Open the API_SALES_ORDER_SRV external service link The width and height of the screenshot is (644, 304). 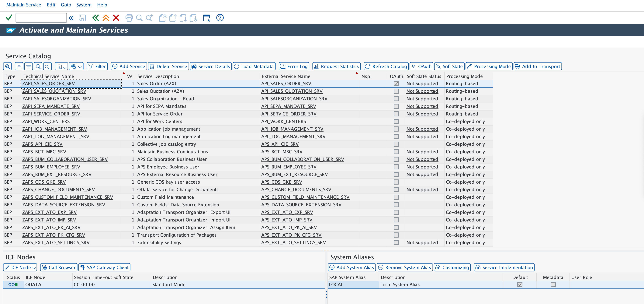pos(286,83)
